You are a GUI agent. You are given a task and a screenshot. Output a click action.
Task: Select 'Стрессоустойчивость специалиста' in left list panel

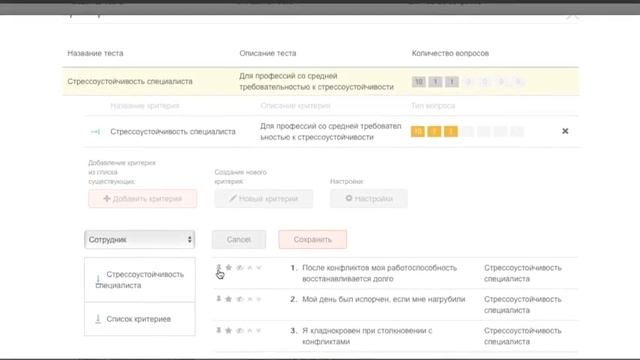pos(140,280)
